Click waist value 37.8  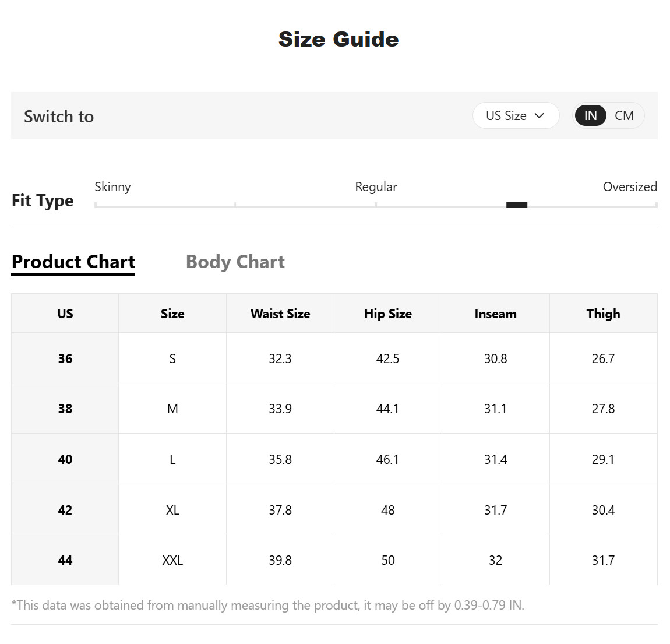[x=280, y=509]
